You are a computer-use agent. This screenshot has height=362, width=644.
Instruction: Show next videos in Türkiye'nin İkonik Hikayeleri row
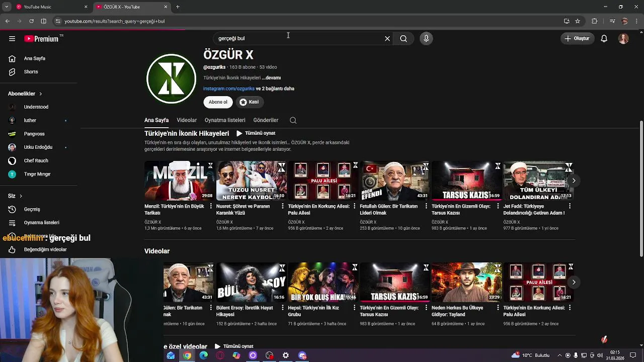pos(574,180)
